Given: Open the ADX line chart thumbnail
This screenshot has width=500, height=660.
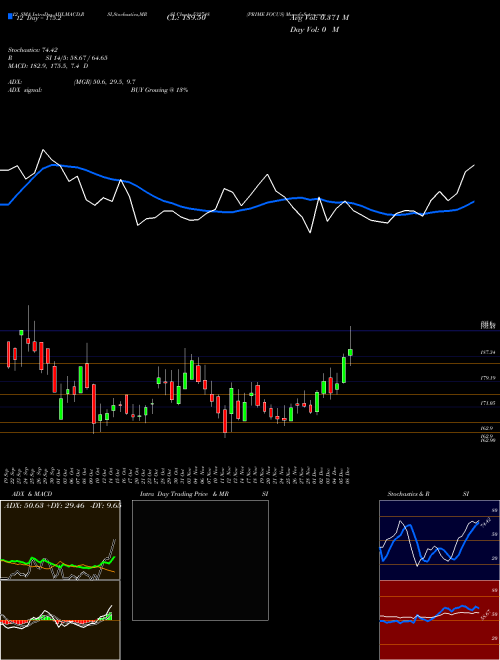Looking at the screenshot, I should click(60, 540).
